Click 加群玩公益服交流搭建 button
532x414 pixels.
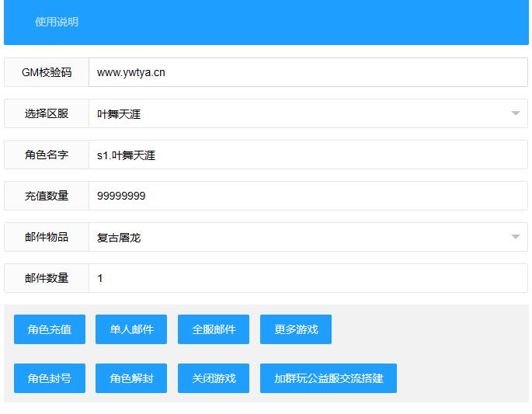coord(329,378)
